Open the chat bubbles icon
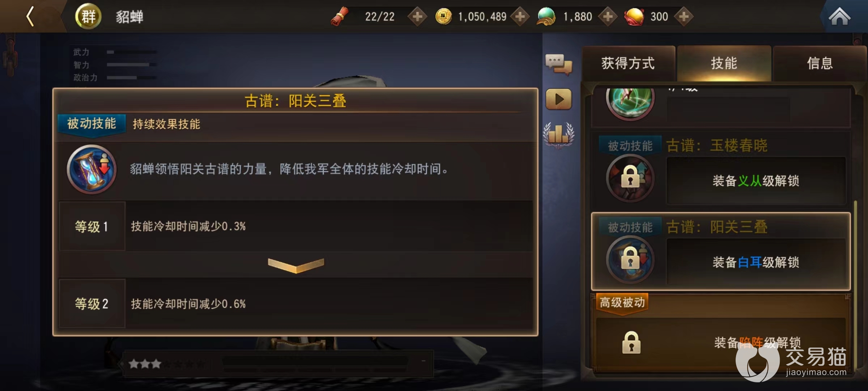 click(x=559, y=64)
